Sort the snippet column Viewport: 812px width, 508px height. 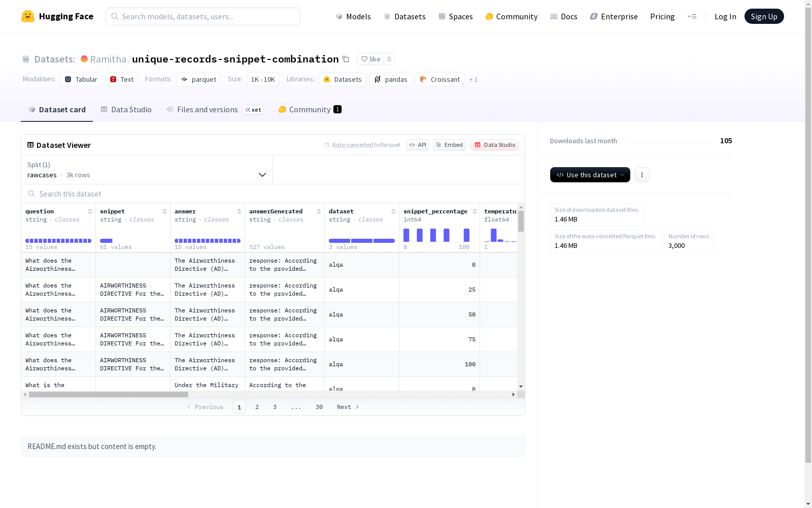pyautogui.click(x=164, y=211)
